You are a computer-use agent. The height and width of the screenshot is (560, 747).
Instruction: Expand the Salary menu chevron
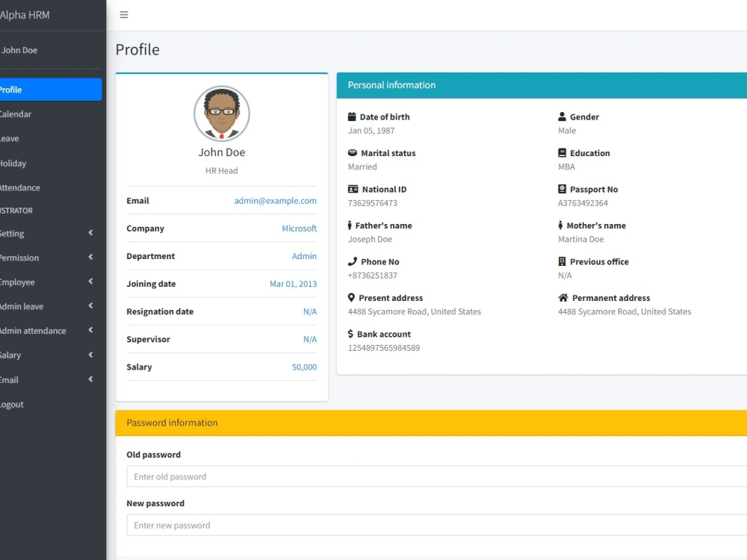point(90,355)
